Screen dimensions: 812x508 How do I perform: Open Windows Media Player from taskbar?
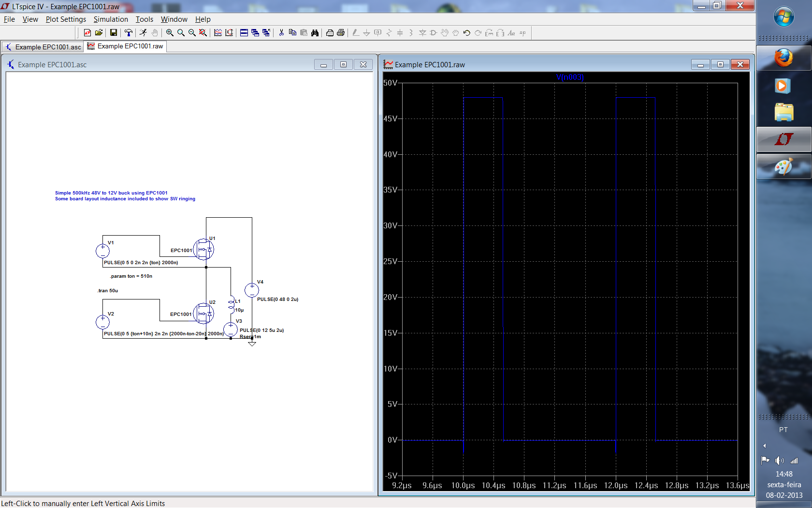783,86
